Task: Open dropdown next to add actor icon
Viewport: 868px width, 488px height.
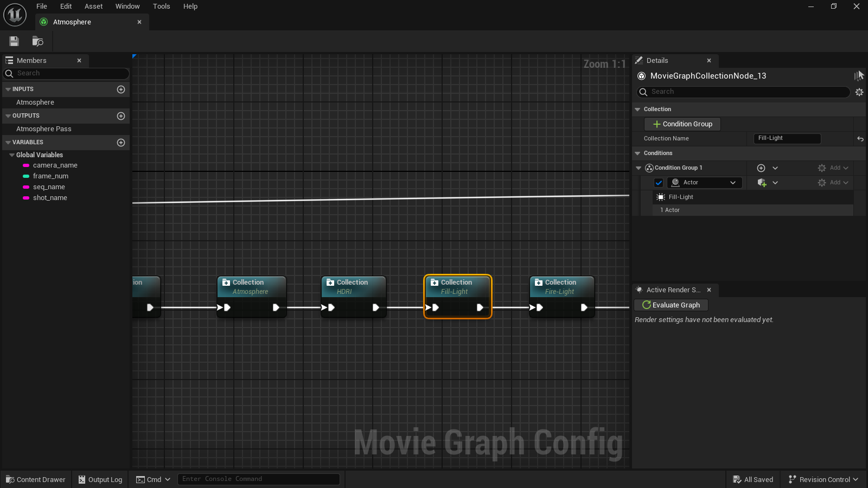Action: click(775, 183)
